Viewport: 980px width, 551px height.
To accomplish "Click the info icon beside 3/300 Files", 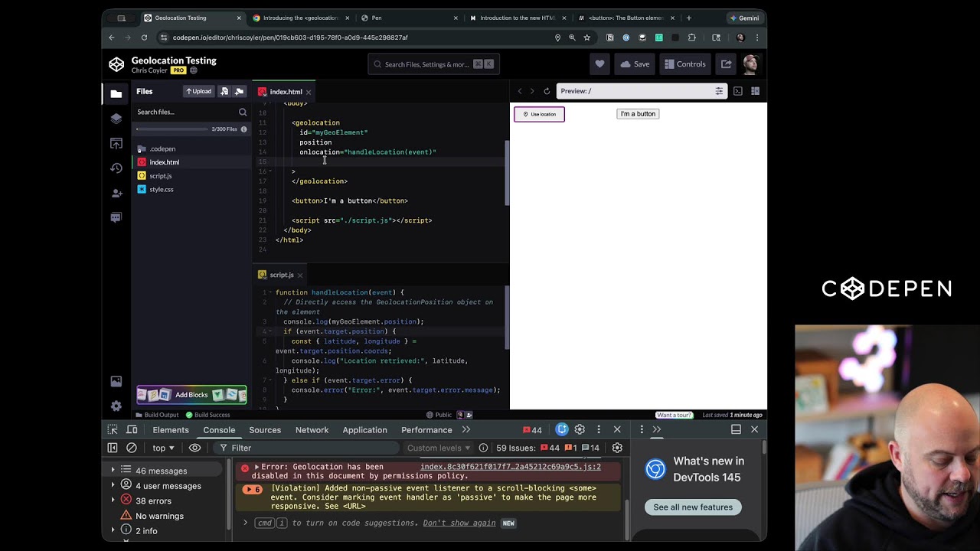I will pyautogui.click(x=244, y=129).
